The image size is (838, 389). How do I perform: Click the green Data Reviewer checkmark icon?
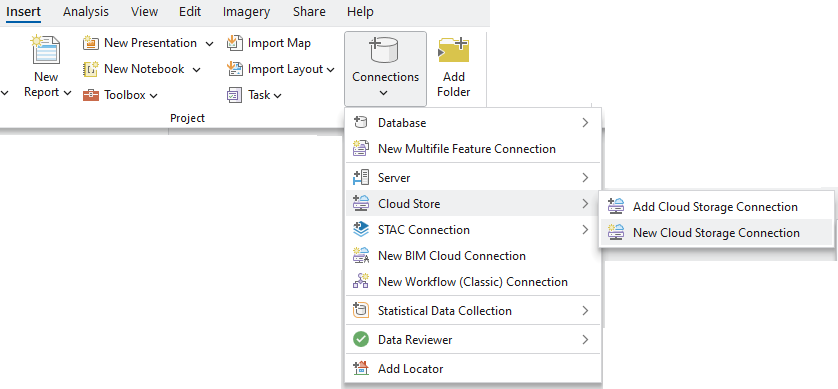pos(361,339)
